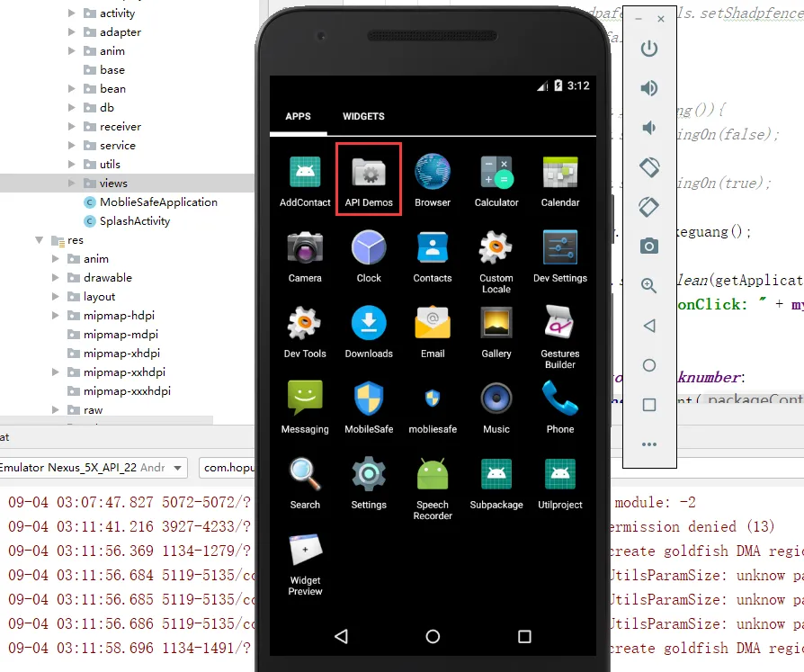Expand the receiver folder

[72, 126]
